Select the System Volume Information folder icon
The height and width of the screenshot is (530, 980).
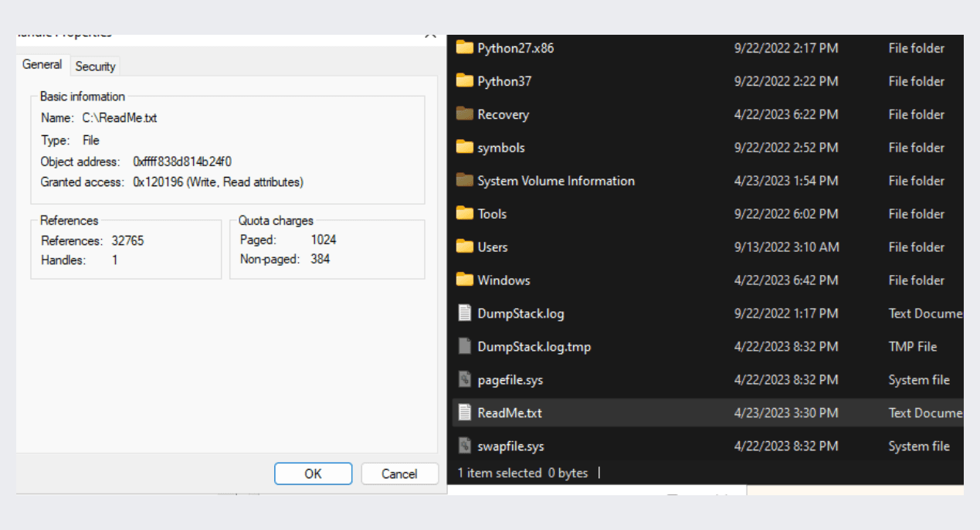(x=464, y=181)
